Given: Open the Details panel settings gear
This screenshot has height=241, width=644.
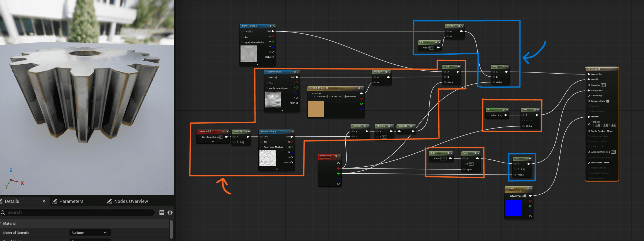Looking at the screenshot, I should [x=170, y=213].
